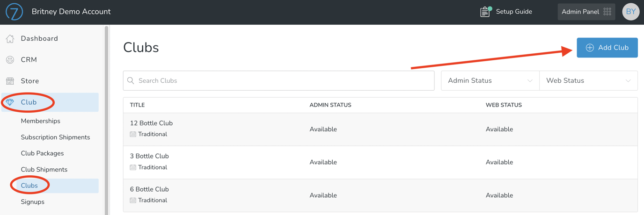
Task: Click the Commerce7 logo icon
Action: [14, 12]
